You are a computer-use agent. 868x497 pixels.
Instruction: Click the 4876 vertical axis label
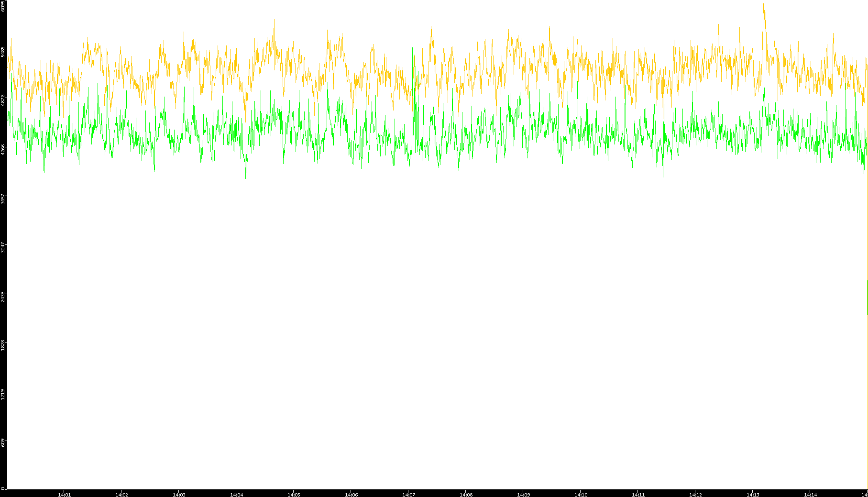(3, 100)
